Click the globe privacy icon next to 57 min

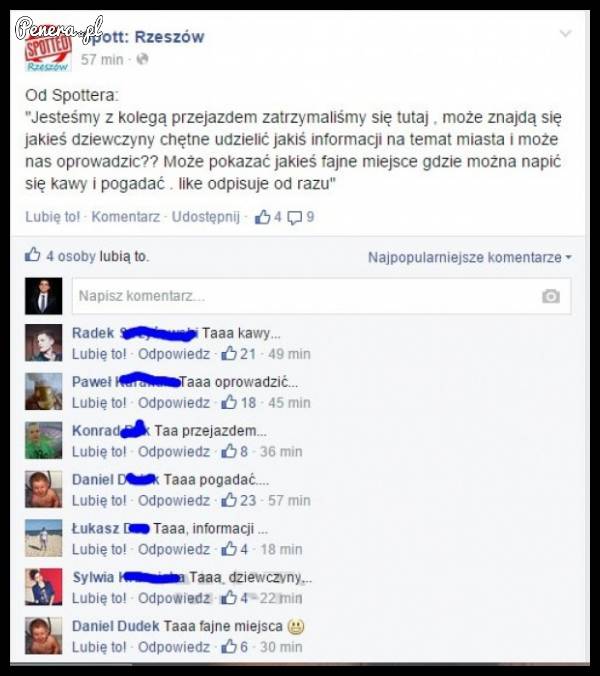(142, 59)
